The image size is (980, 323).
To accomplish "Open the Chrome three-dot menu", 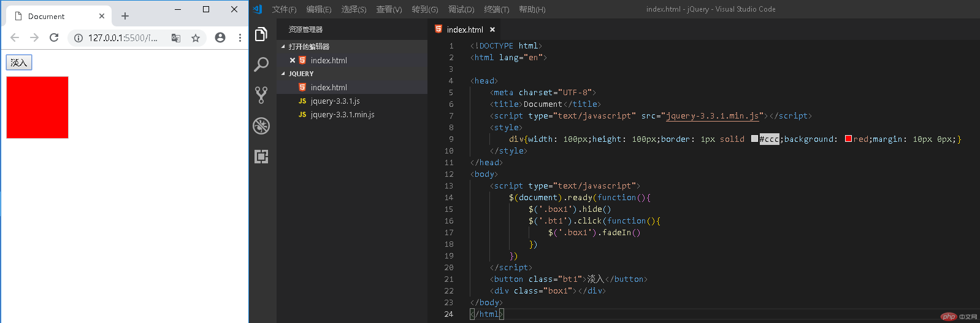I will [240, 37].
